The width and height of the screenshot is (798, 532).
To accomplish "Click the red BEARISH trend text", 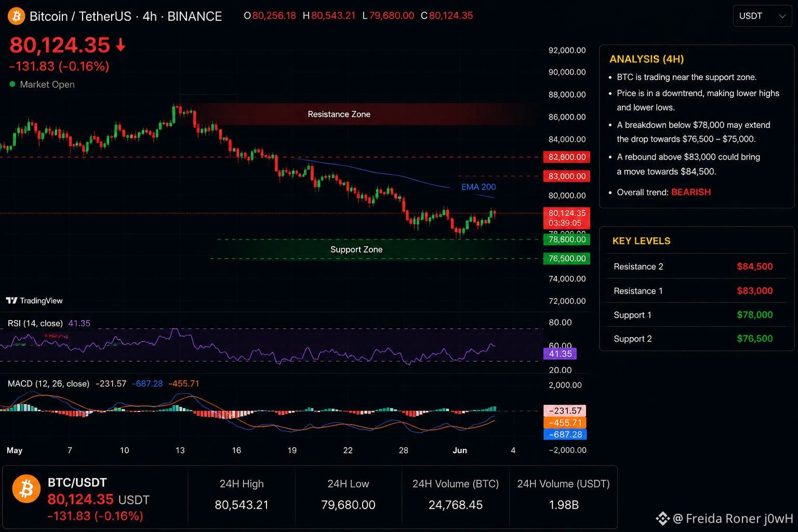I will tap(691, 192).
